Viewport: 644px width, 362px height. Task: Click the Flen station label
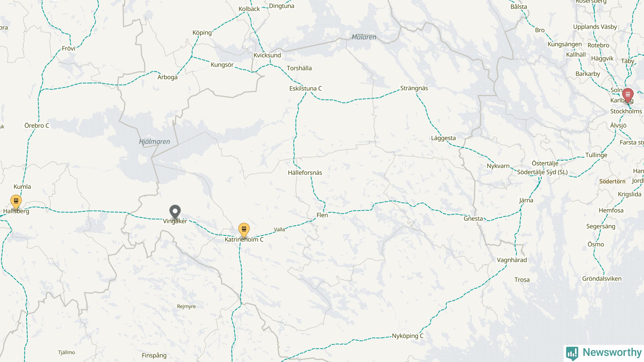[x=322, y=215]
